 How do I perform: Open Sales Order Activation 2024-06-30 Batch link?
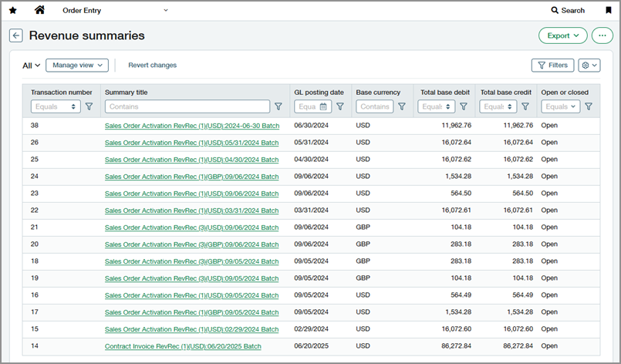click(x=191, y=125)
